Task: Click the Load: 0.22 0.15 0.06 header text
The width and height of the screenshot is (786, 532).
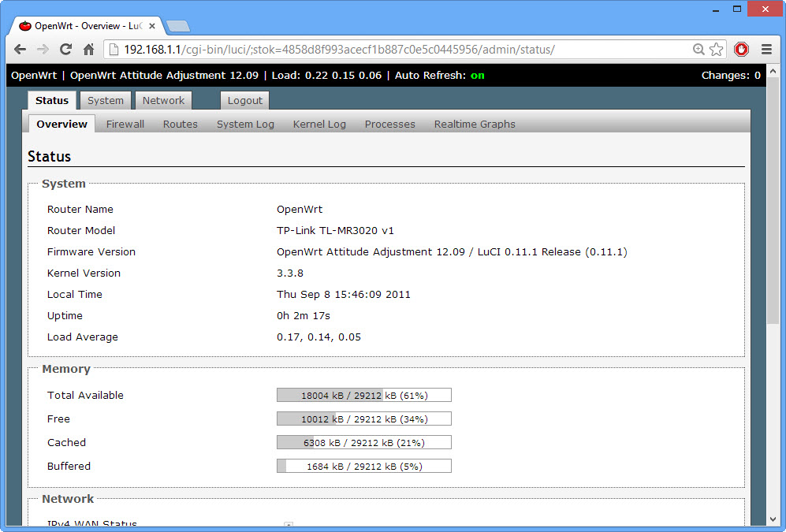Action: coord(326,75)
